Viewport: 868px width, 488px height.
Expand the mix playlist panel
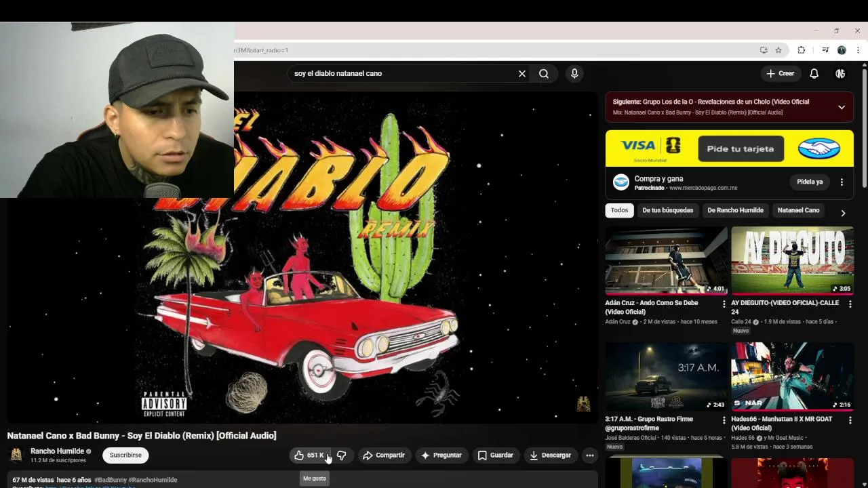click(842, 107)
